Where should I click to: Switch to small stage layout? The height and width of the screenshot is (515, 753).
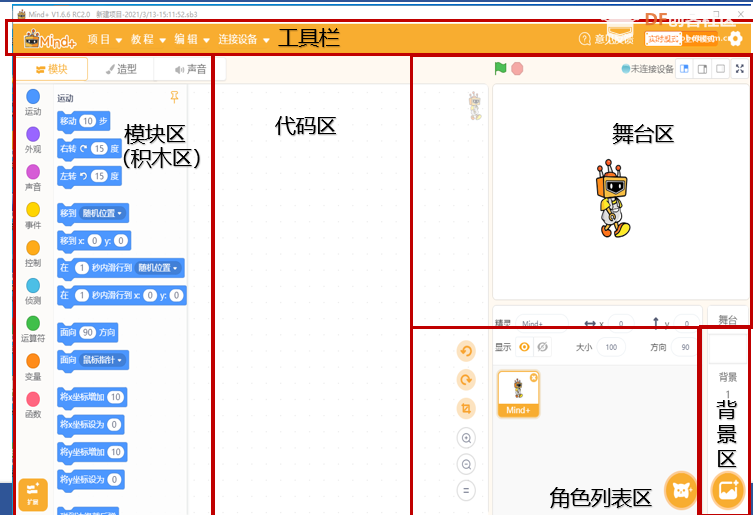[x=684, y=69]
